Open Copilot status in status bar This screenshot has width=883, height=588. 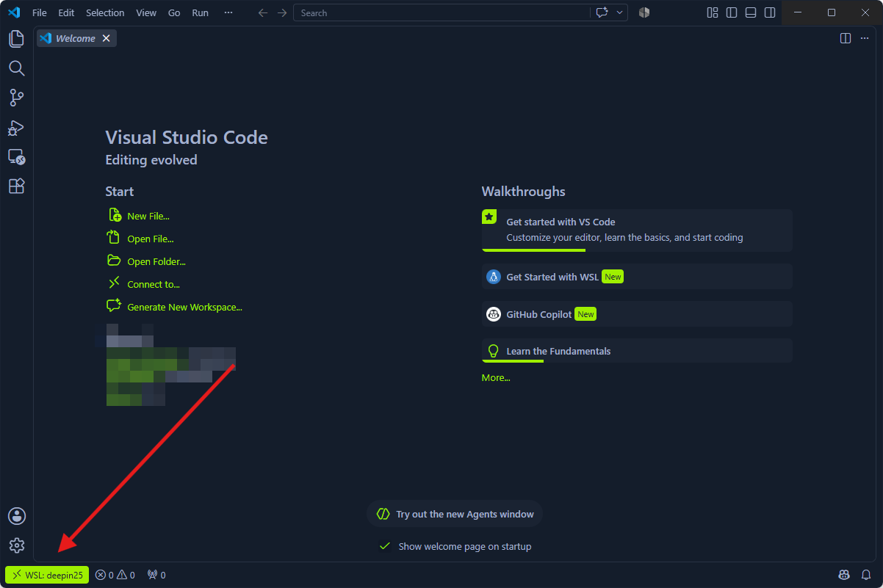[845, 575]
